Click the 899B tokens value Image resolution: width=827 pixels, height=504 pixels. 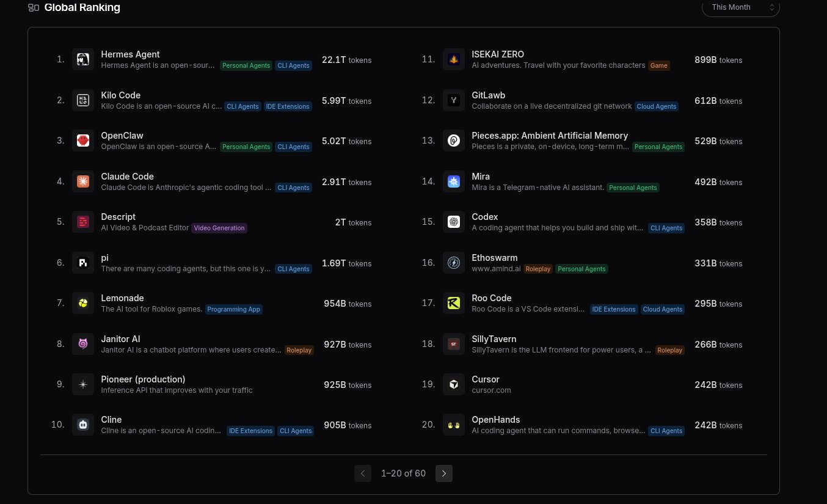718,60
